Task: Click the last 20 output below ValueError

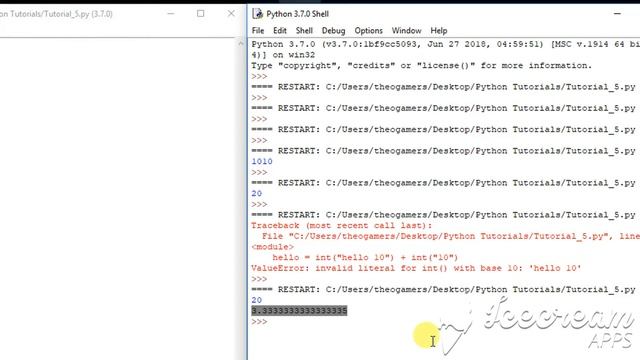Action: click(x=256, y=300)
